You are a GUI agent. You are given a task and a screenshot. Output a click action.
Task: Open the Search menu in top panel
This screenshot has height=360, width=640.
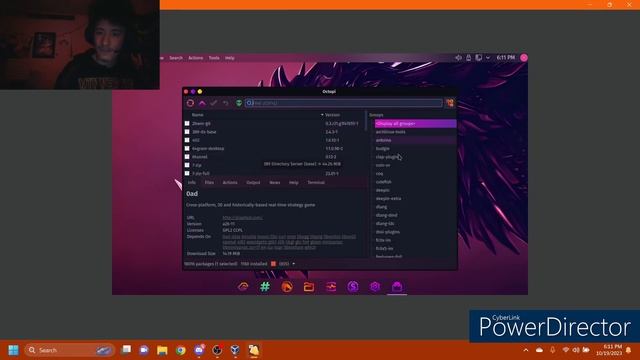click(x=176, y=58)
